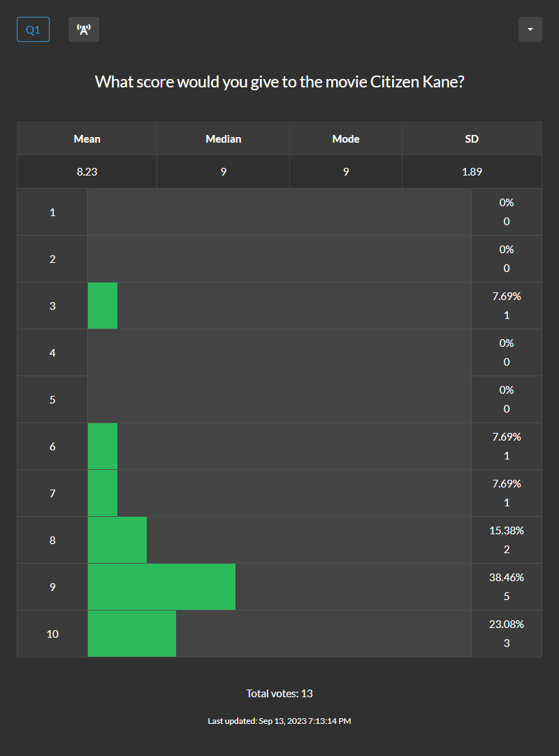Click the green bar for score 3

coord(102,306)
